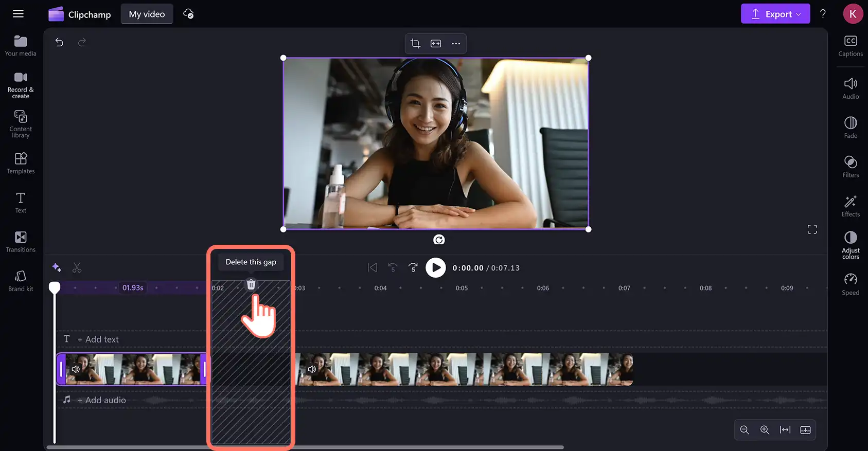Click the timeline horizontal scrollbar
Viewport: 868px width, 451px height.
(x=305, y=447)
